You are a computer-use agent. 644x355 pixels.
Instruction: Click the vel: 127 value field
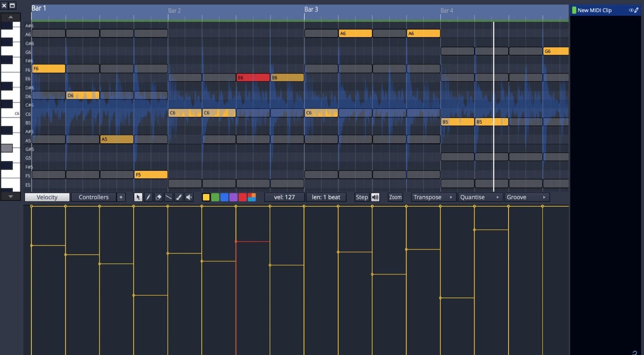coord(284,197)
